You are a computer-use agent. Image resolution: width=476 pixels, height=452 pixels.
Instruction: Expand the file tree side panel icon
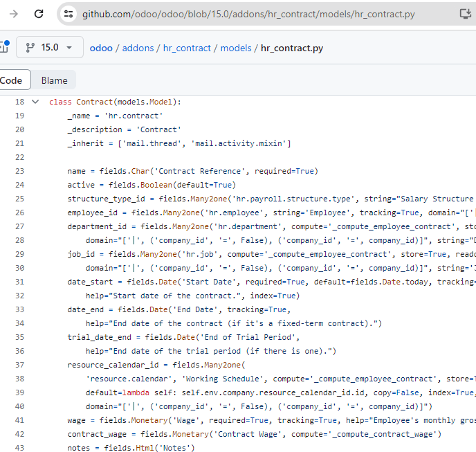click(4, 47)
